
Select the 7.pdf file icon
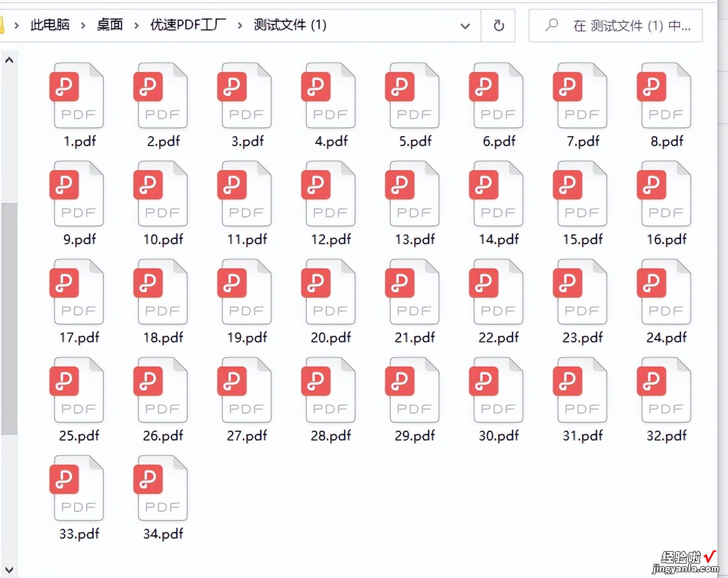[x=580, y=95]
